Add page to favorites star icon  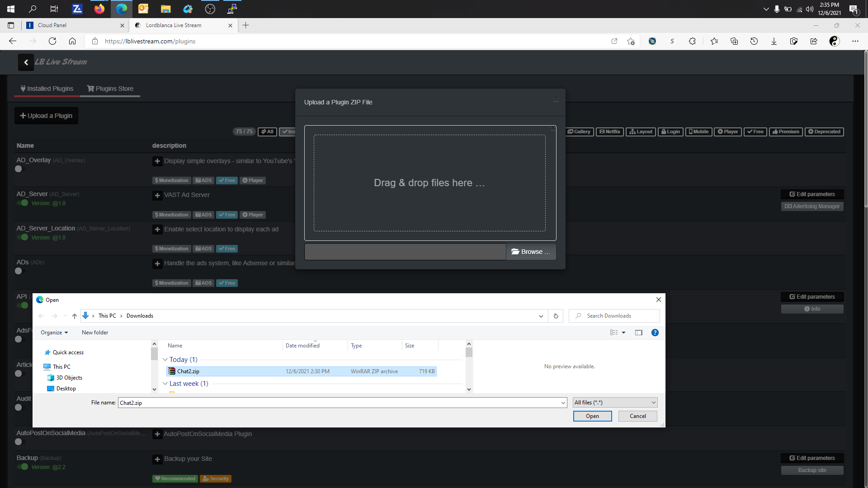tap(631, 41)
